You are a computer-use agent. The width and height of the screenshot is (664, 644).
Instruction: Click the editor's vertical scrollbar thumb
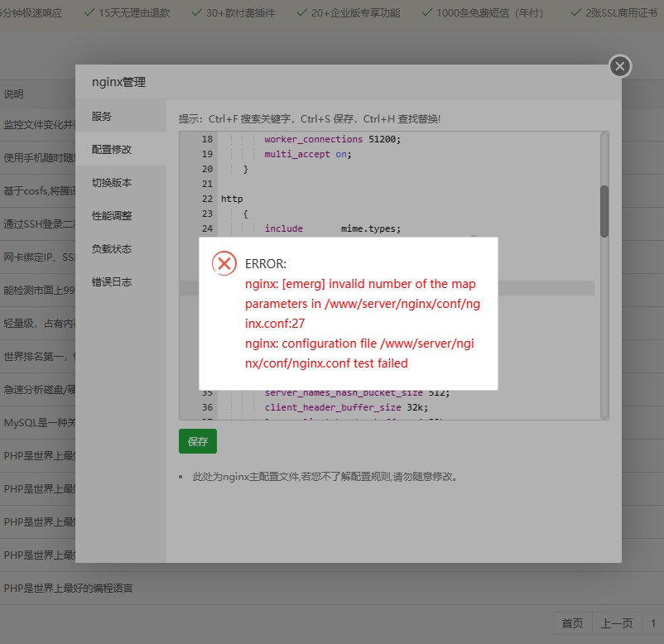(x=604, y=211)
